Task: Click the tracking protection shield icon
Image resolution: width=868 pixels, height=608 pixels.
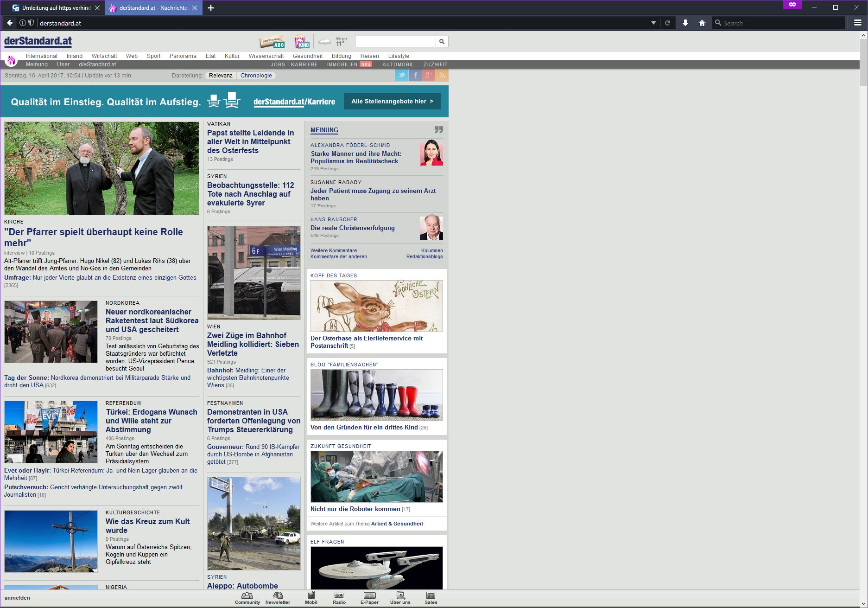Action: [x=31, y=23]
